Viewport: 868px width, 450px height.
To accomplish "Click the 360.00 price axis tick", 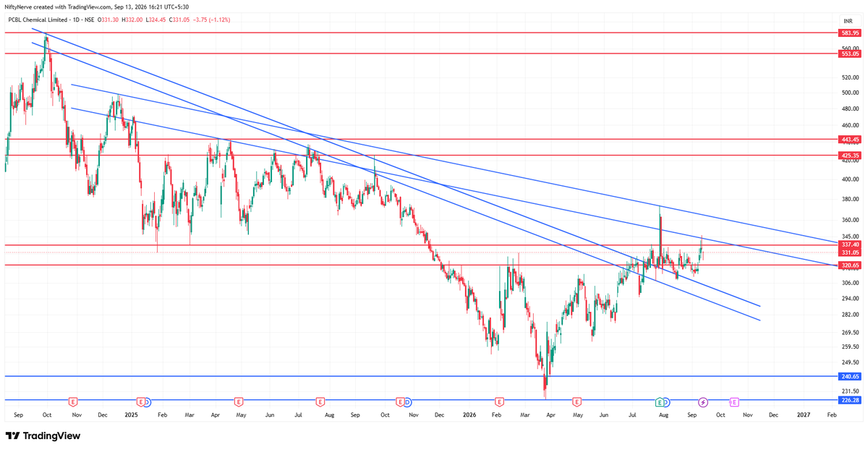I will (850, 220).
